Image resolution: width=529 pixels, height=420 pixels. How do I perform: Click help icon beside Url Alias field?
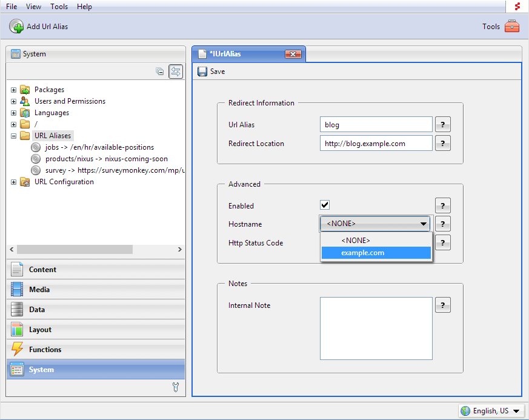pos(443,125)
